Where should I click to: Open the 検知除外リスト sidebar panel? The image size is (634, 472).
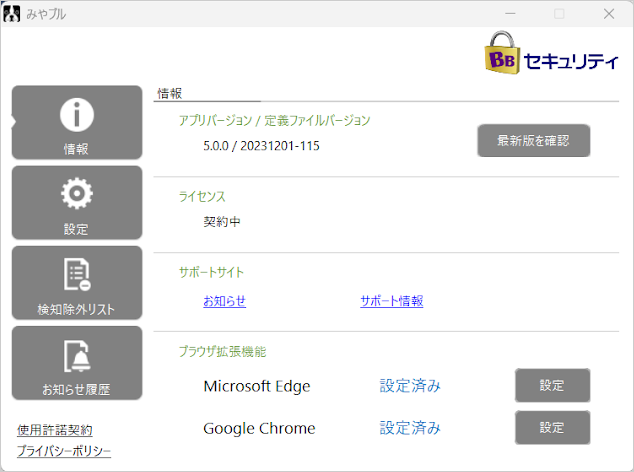coord(77,283)
